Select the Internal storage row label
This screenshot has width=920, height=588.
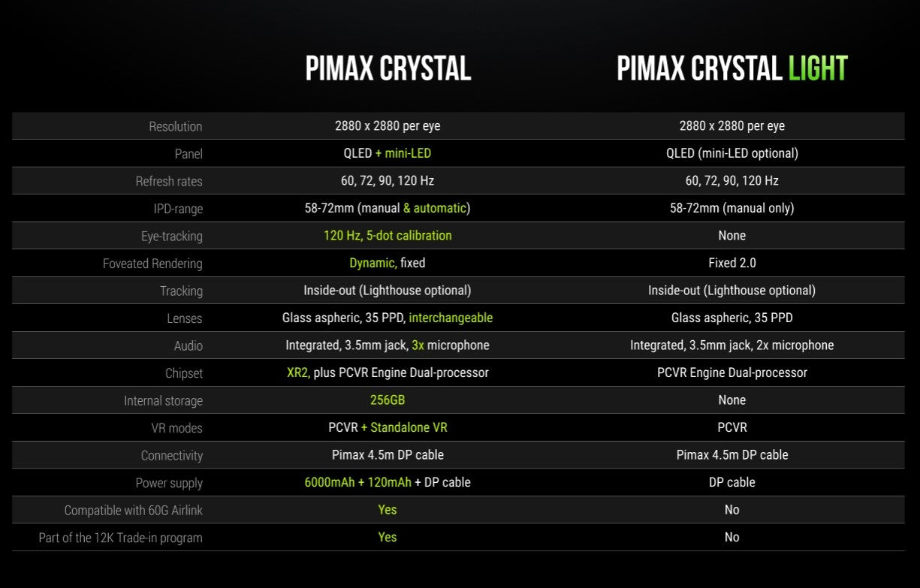(x=163, y=400)
